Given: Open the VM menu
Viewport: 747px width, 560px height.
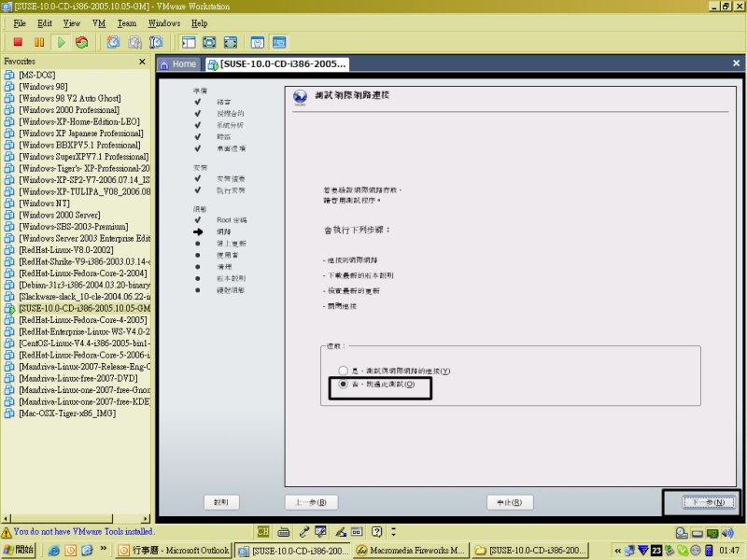Looking at the screenshot, I should point(99,23).
